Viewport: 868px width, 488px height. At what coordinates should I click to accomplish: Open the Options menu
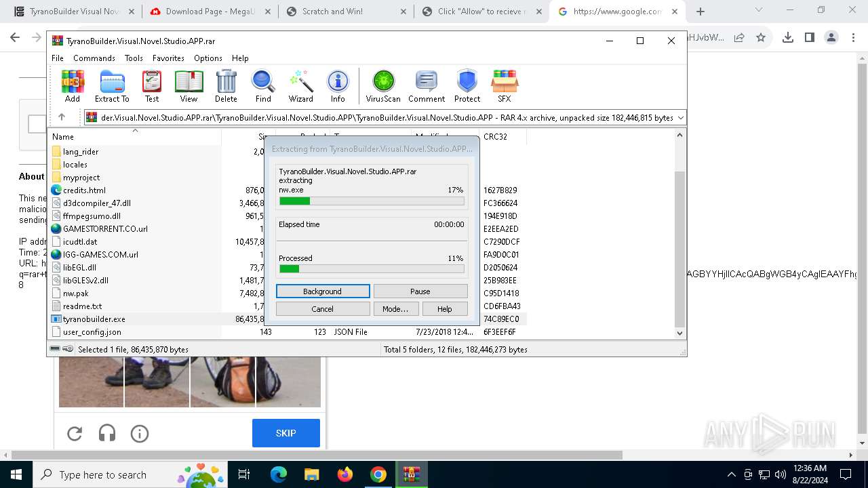click(208, 58)
